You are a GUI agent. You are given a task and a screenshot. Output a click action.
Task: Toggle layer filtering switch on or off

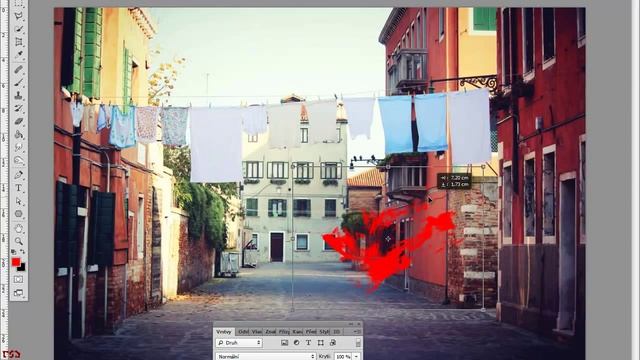point(358,343)
